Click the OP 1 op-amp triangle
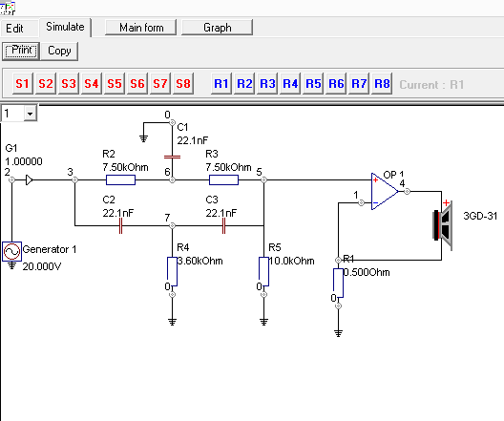The image size is (504, 421). tap(385, 192)
